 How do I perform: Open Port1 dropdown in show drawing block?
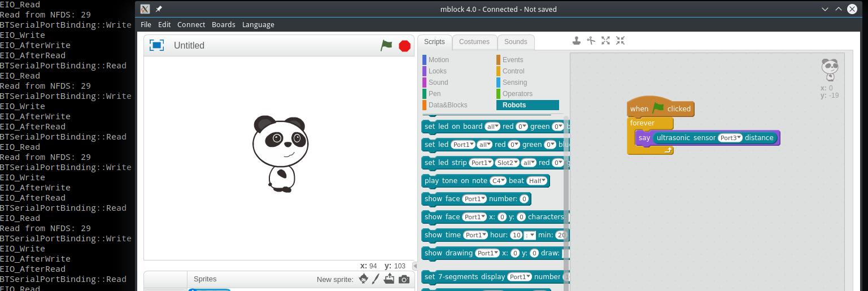pyautogui.click(x=487, y=253)
